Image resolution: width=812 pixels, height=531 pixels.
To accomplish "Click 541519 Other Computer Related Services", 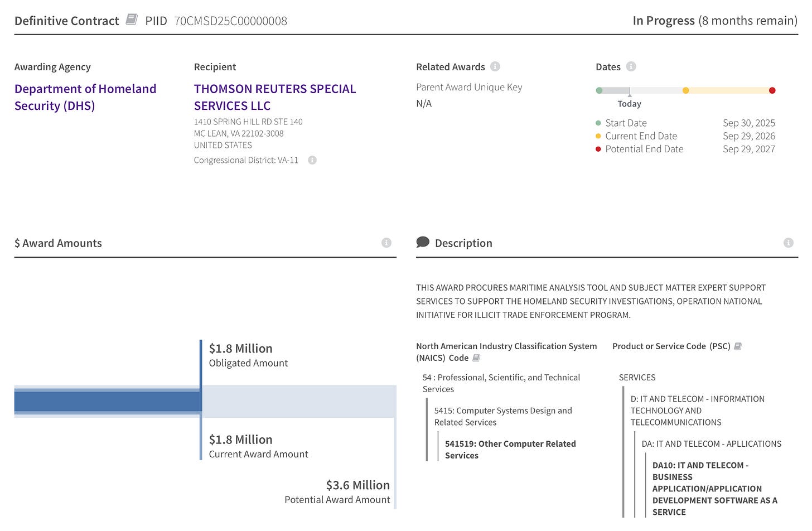I will click(510, 450).
